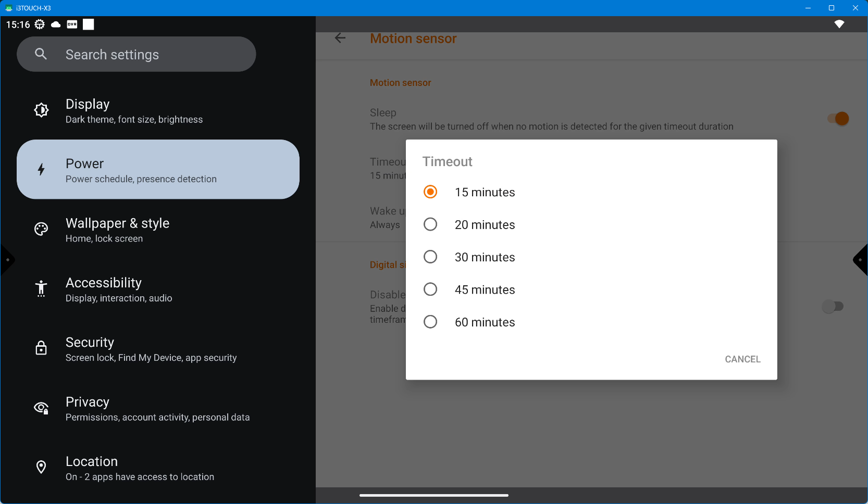Click the Wallpaper palette icon

(41, 229)
